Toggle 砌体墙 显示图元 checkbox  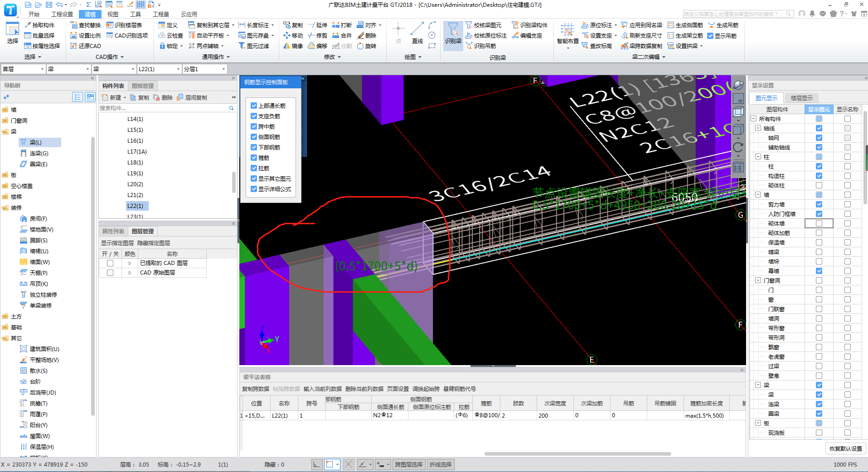pos(819,223)
